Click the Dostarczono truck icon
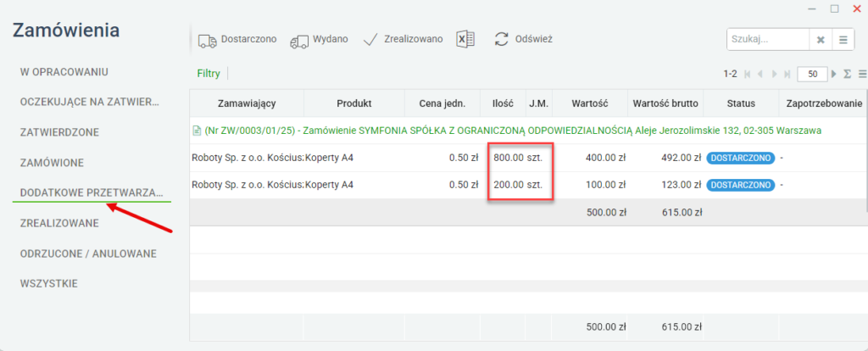This screenshot has height=351, width=868. (208, 41)
